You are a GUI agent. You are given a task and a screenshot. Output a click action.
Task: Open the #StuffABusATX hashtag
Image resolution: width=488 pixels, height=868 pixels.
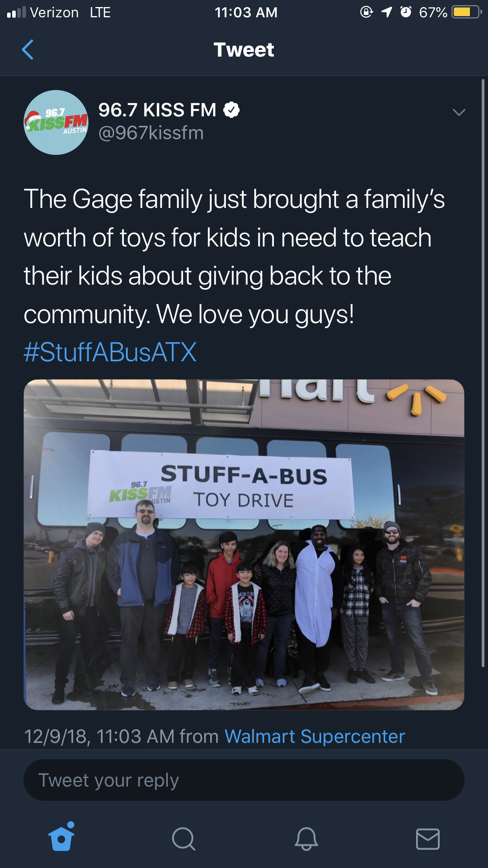(110, 352)
